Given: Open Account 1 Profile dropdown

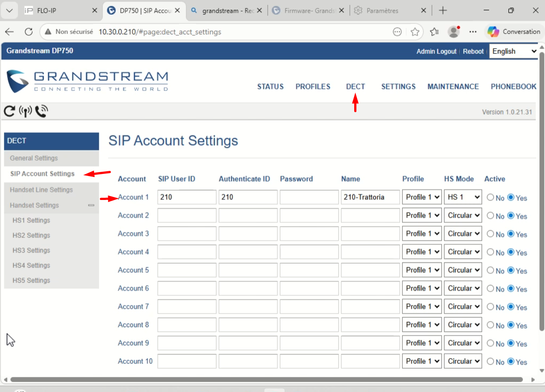Looking at the screenshot, I should point(422,197).
